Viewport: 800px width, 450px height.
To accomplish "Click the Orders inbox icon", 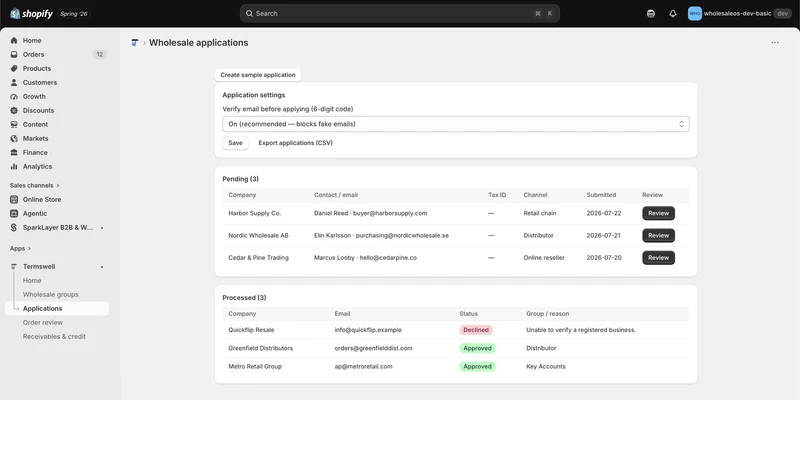I will click(14, 55).
